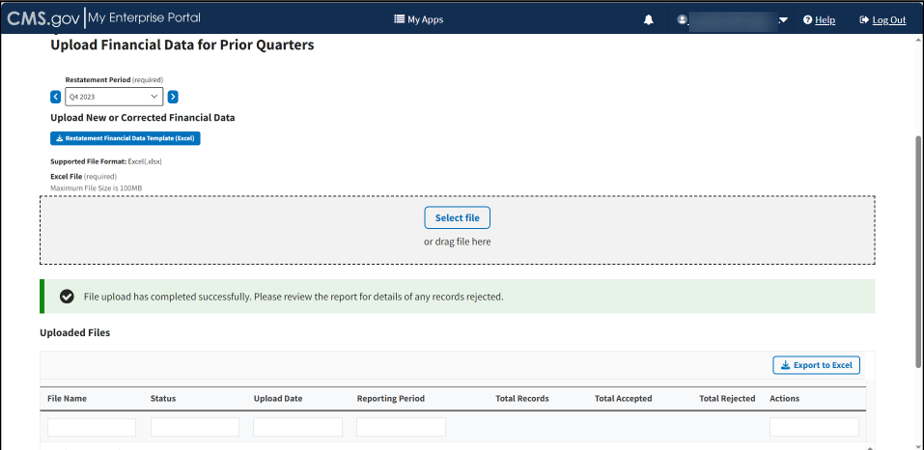Expand the user account dropdown arrow

(x=784, y=20)
